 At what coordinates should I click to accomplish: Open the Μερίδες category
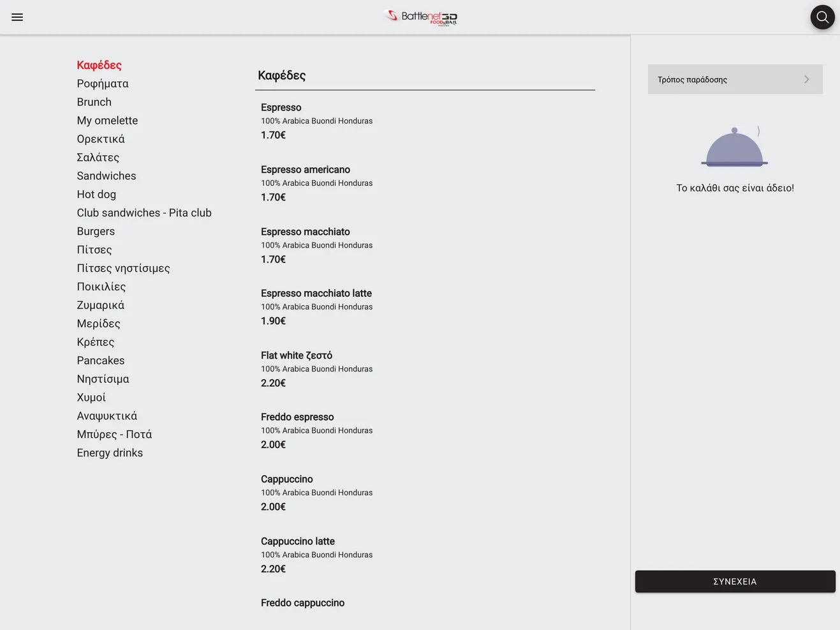pyautogui.click(x=98, y=324)
